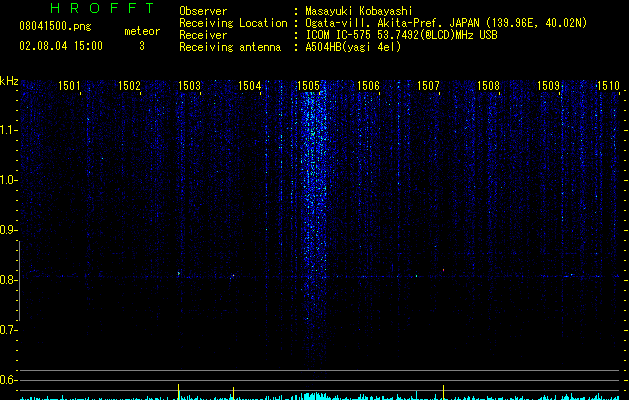
Task: Select the file name 08041500.png
Action: (x=55, y=27)
